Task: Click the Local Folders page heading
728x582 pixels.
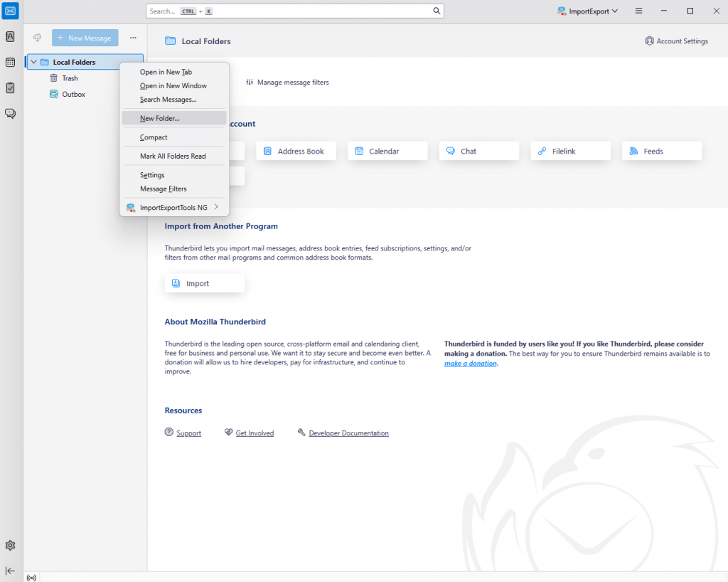Action: [x=206, y=41]
